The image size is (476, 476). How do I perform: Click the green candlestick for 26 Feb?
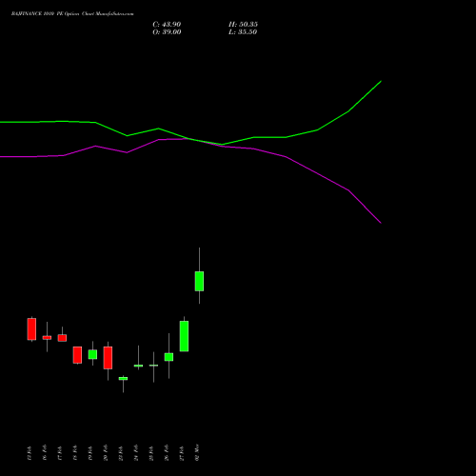(169, 357)
